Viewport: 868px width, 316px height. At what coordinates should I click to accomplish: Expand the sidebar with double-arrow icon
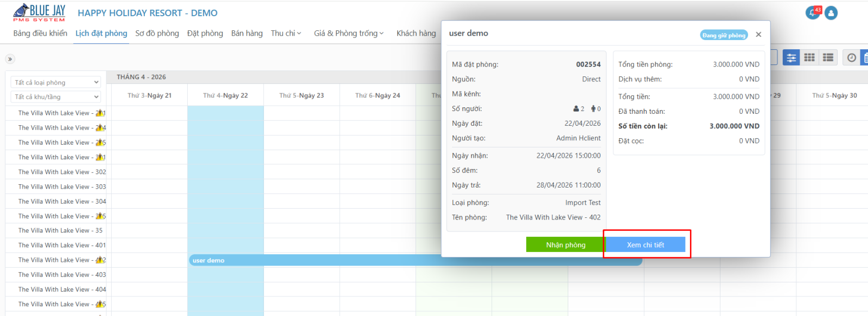pos(10,59)
